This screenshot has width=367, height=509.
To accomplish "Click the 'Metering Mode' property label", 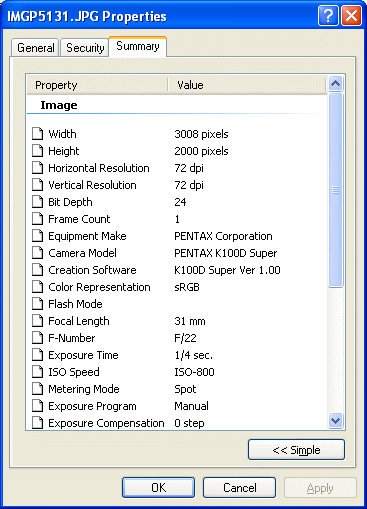I will tap(84, 389).
